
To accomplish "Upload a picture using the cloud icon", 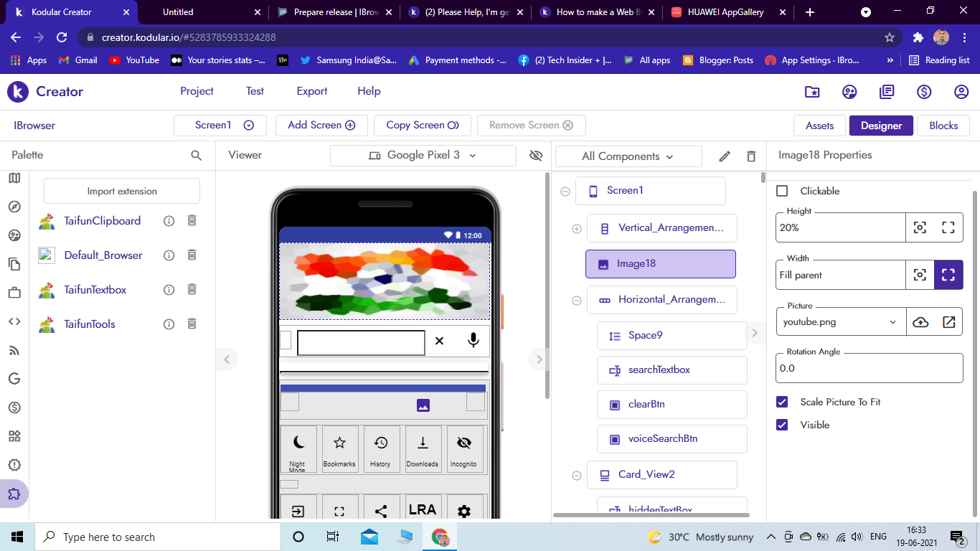I will [x=920, y=322].
